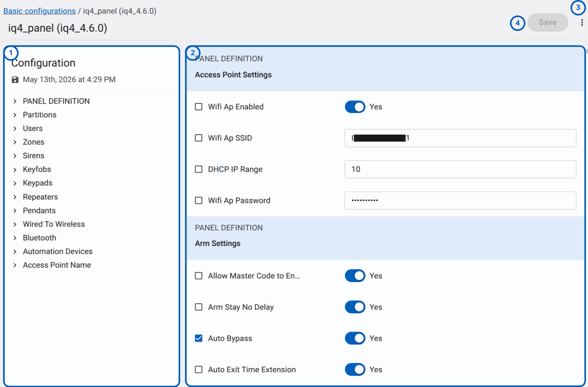Viewport: 588px width, 387px height.
Task: Select Sirens in the configuration tree
Action: click(x=33, y=156)
